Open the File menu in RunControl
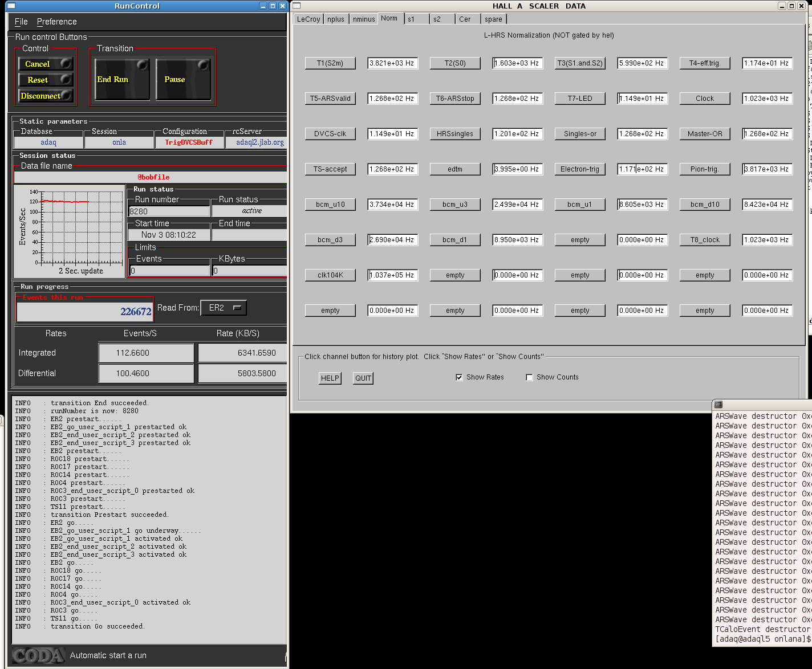The height and width of the screenshot is (669, 812). pyautogui.click(x=21, y=22)
